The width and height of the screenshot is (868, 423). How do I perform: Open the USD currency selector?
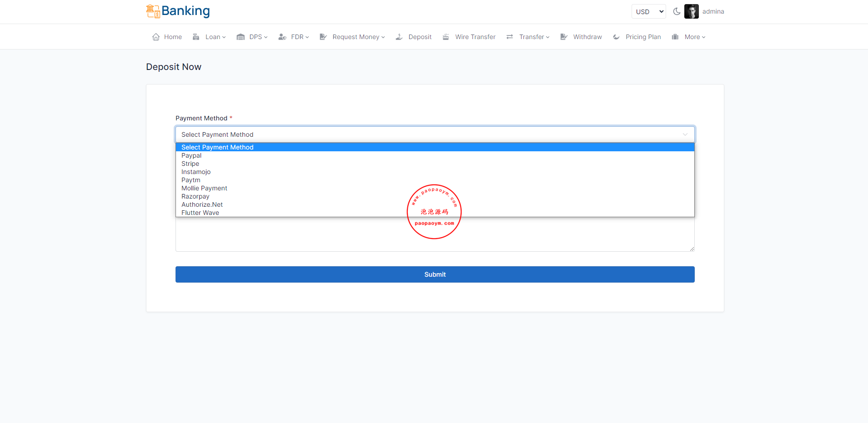point(648,12)
